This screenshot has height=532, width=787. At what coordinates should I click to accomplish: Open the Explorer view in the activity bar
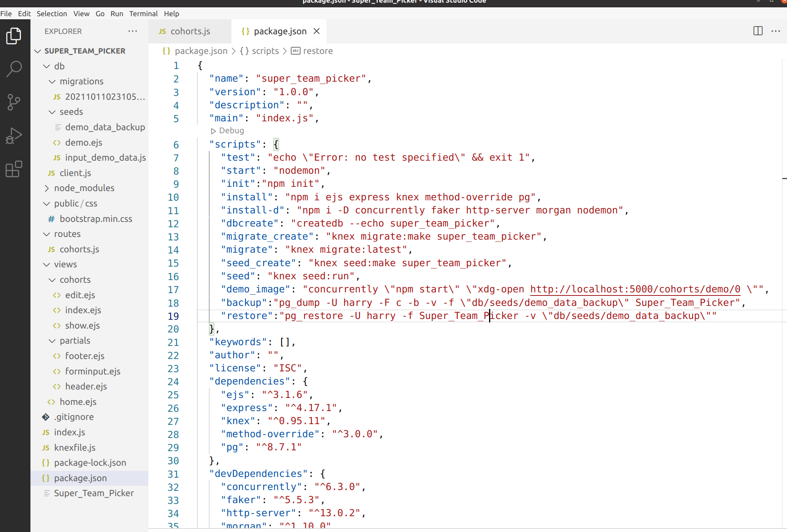coord(14,35)
